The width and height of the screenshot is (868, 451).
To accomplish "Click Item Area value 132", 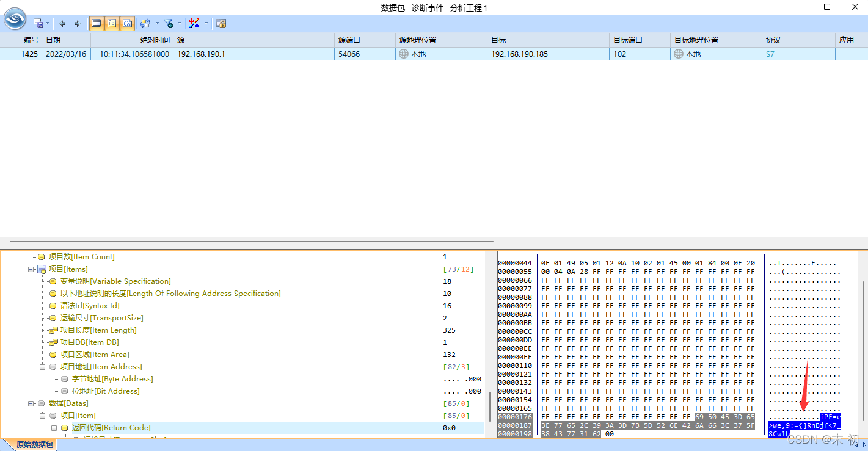I will point(449,355).
